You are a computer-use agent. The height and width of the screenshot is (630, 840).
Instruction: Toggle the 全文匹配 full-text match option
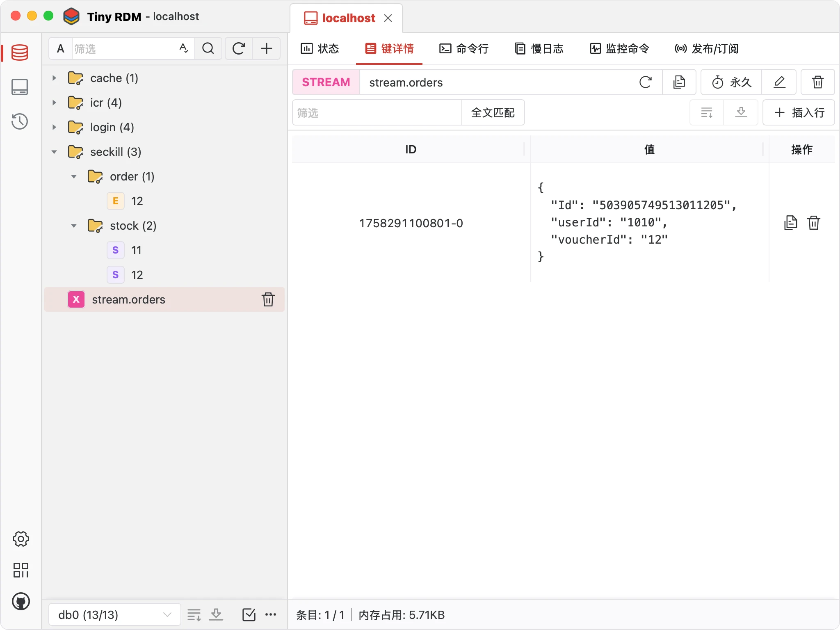click(493, 113)
